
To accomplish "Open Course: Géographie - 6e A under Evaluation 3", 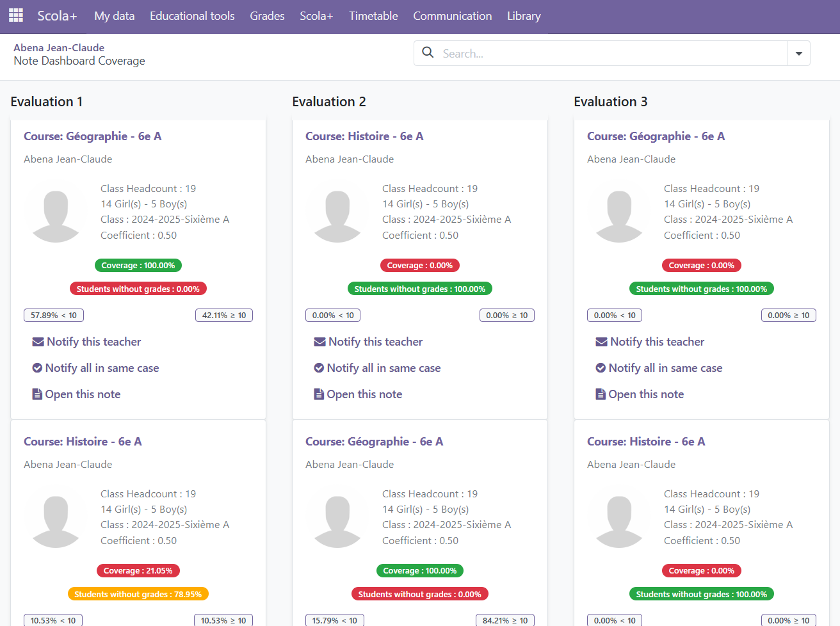I will click(656, 136).
